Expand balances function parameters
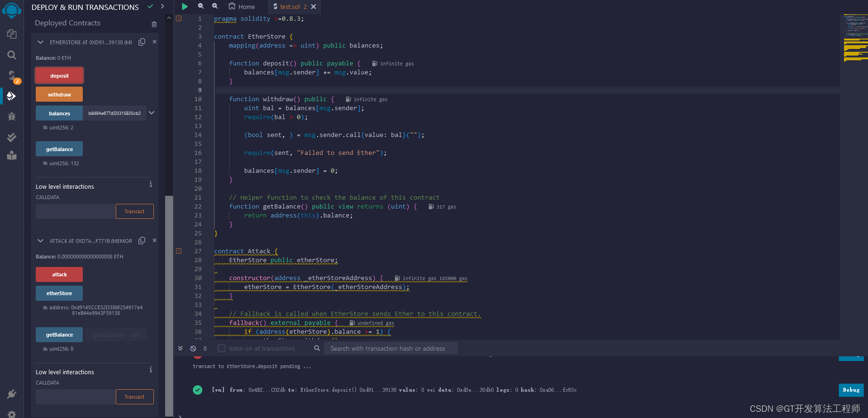Image resolution: width=868 pixels, height=418 pixels. 151,113
